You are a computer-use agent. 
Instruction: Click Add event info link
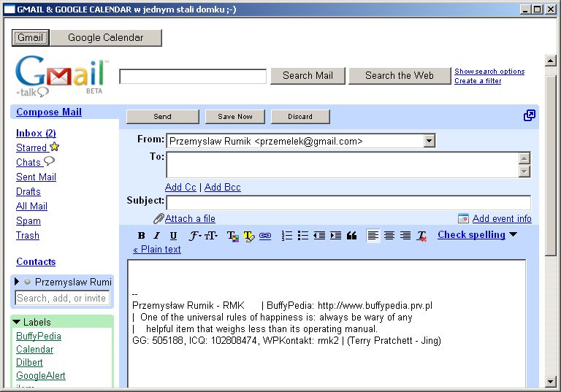(x=502, y=218)
